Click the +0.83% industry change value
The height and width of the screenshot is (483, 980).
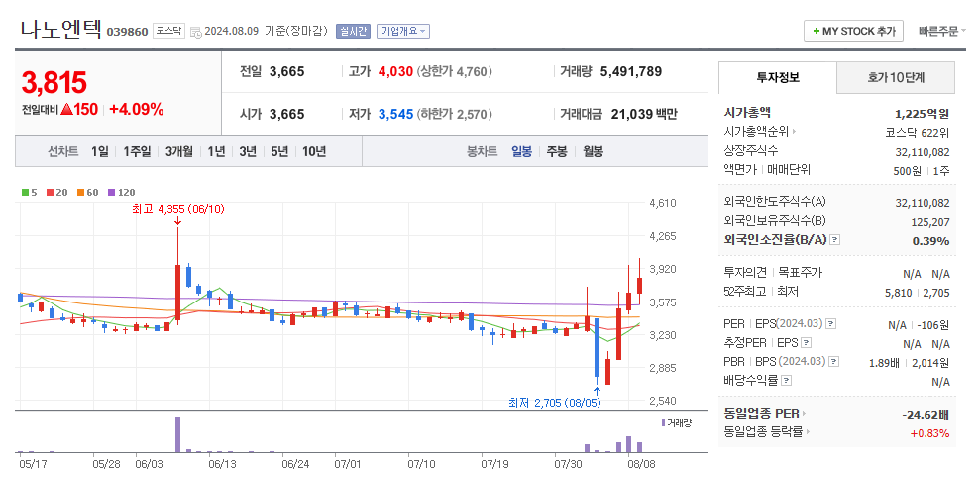click(930, 433)
